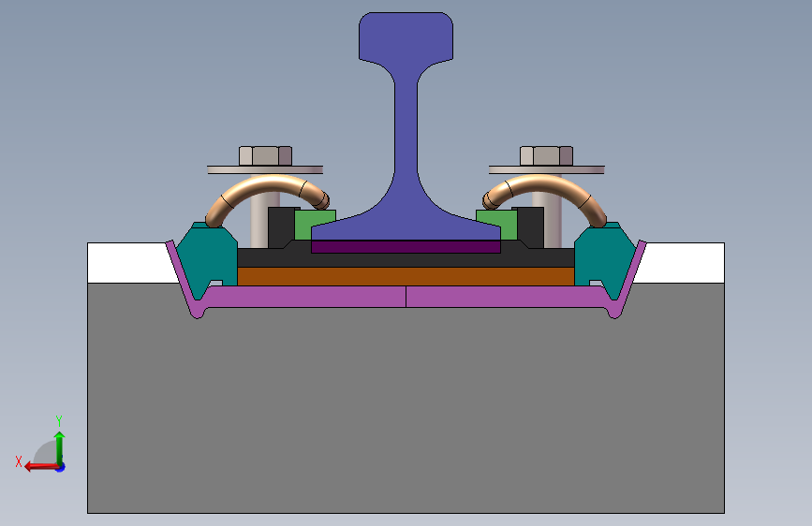Select the right hex bolt head
The height and width of the screenshot is (526, 812).
[546, 155]
